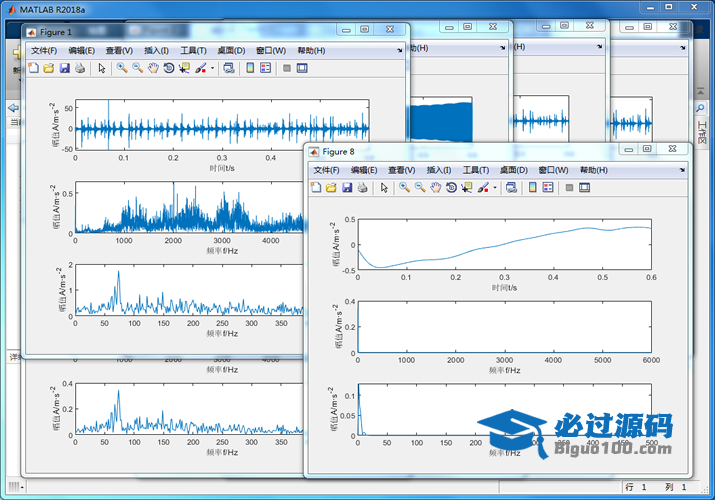Click the 0-6000 Hz spectrum axes in Figure 8
This screenshot has height=500, width=715.
pyautogui.click(x=504, y=327)
